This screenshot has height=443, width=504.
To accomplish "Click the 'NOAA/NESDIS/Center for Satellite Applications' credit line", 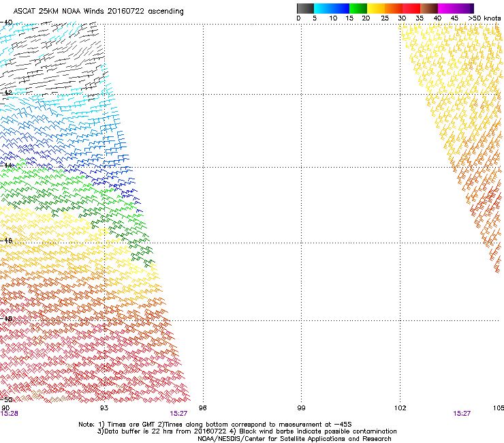I will (x=294, y=439).
